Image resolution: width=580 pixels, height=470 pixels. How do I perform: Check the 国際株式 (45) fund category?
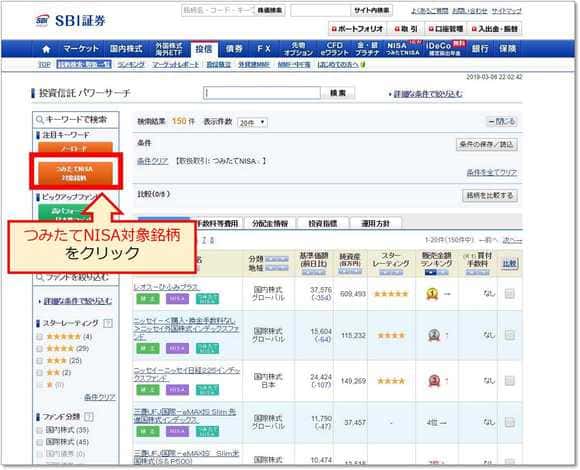click(x=40, y=443)
